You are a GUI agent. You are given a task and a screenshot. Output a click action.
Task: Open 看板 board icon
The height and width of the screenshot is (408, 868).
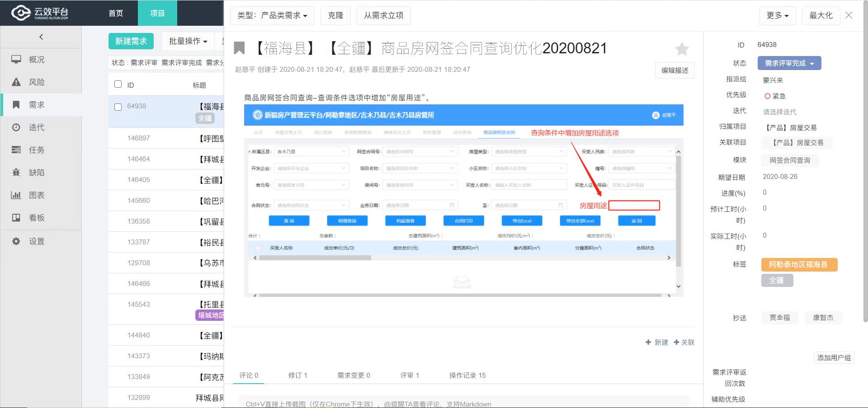(16, 218)
